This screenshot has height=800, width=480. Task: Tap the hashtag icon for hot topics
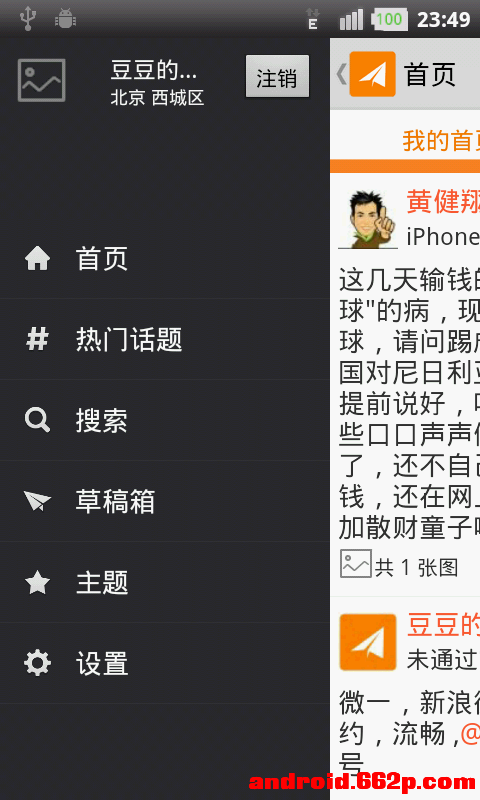coord(38,339)
